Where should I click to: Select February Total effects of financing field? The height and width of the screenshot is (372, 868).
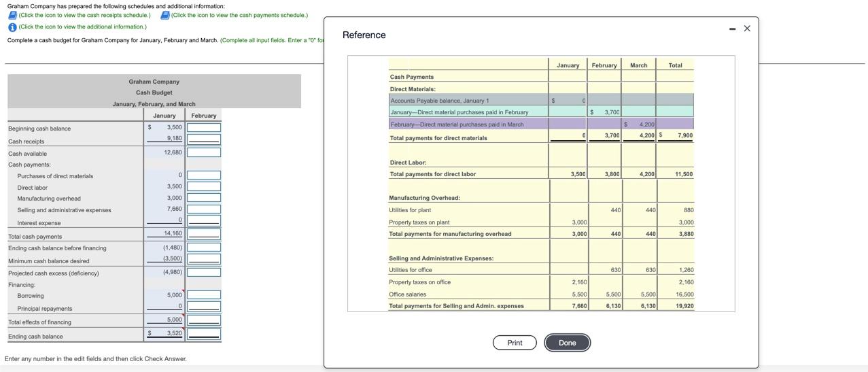(204, 320)
